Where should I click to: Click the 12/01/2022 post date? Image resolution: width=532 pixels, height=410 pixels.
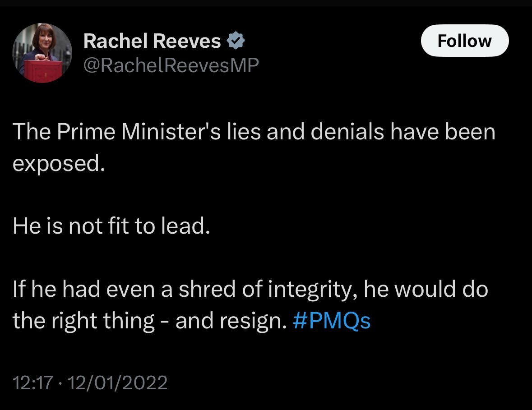tap(117, 382)
